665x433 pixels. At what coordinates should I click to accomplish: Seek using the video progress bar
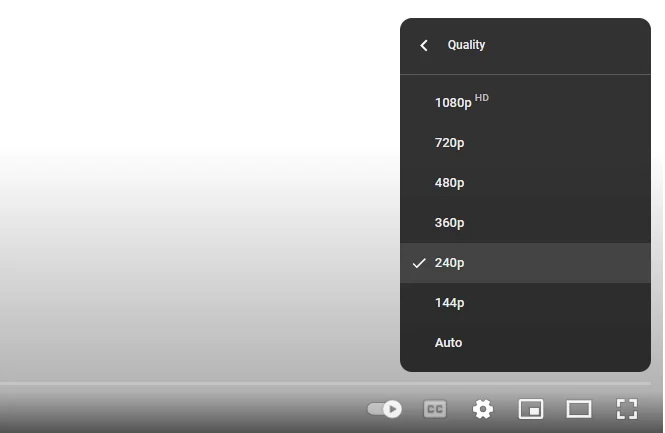(x=200, y=383)
